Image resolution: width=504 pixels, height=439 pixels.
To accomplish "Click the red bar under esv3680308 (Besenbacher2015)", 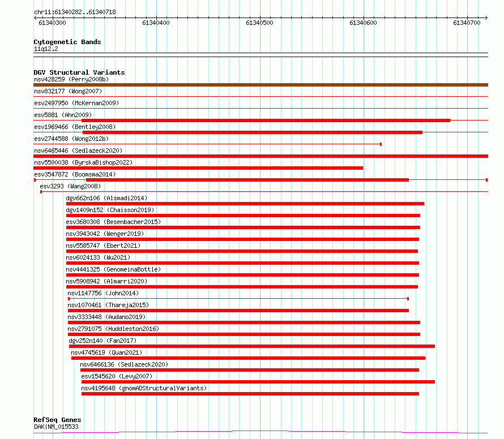I will click(243, 227).
